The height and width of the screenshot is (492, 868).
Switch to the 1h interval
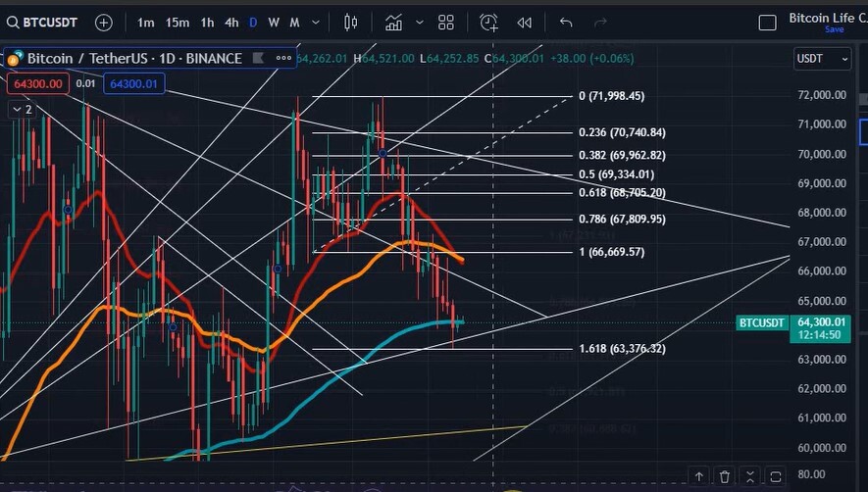[207, 23]
